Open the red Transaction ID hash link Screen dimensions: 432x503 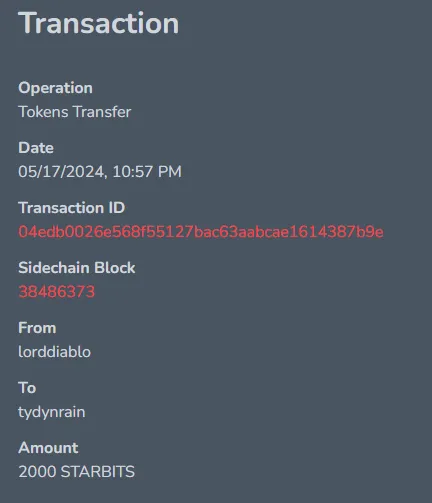pos(201,232)
